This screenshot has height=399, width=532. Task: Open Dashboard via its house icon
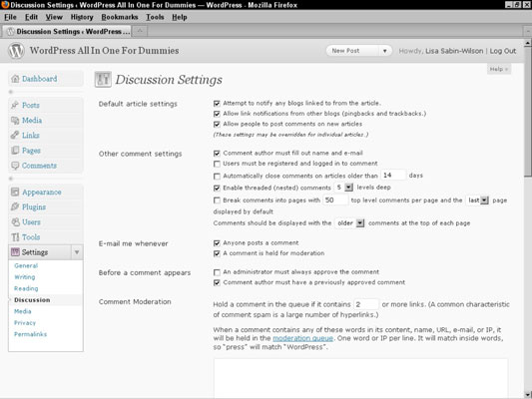click(x=15, y=79)
